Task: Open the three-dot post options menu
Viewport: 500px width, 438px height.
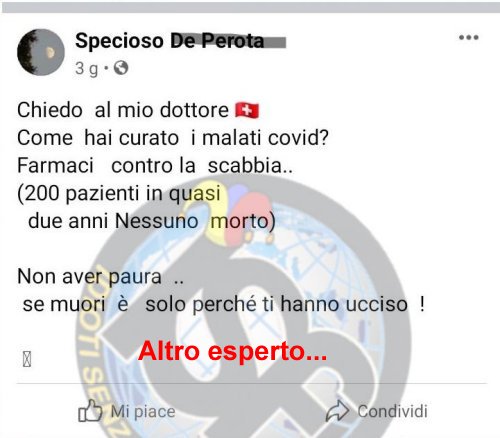Action: pos(469,37)
